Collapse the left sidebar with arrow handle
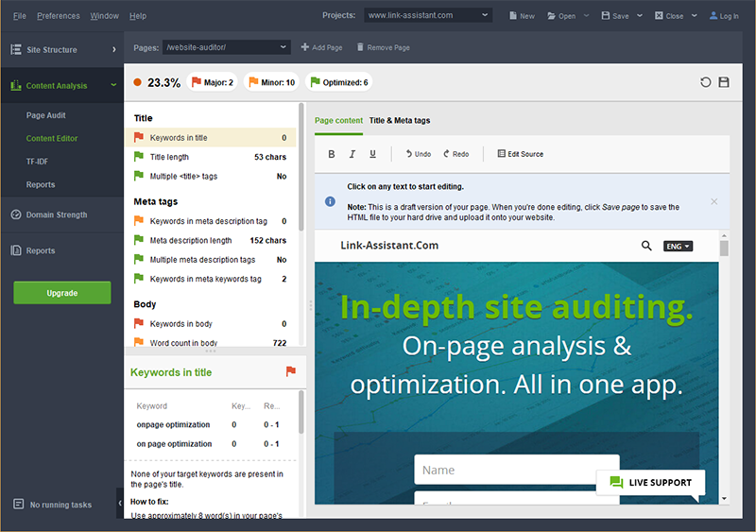 tap(120, 503)
